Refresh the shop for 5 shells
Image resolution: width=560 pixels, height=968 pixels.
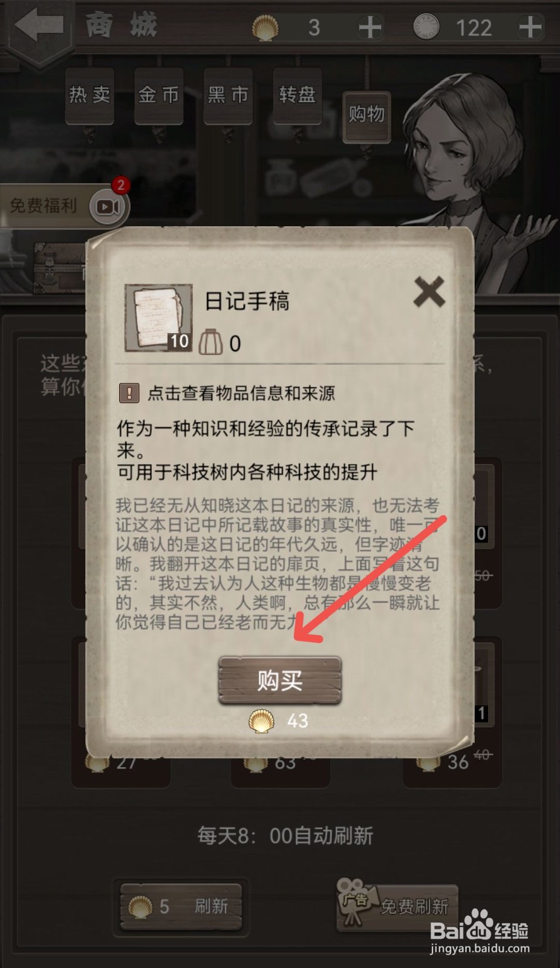[181, 906]
